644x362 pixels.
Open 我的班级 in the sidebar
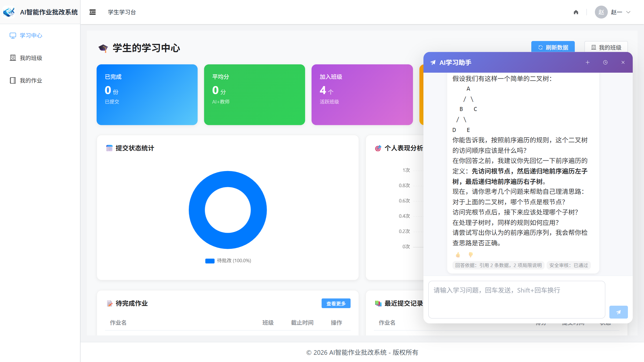[40, 58]
